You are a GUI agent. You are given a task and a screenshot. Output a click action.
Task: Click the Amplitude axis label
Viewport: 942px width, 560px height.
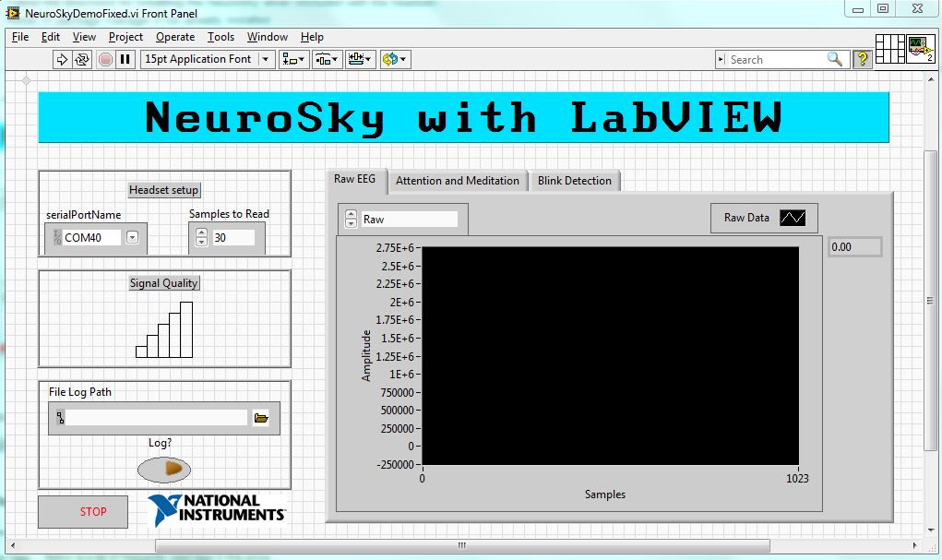click(x=366, y=356)
